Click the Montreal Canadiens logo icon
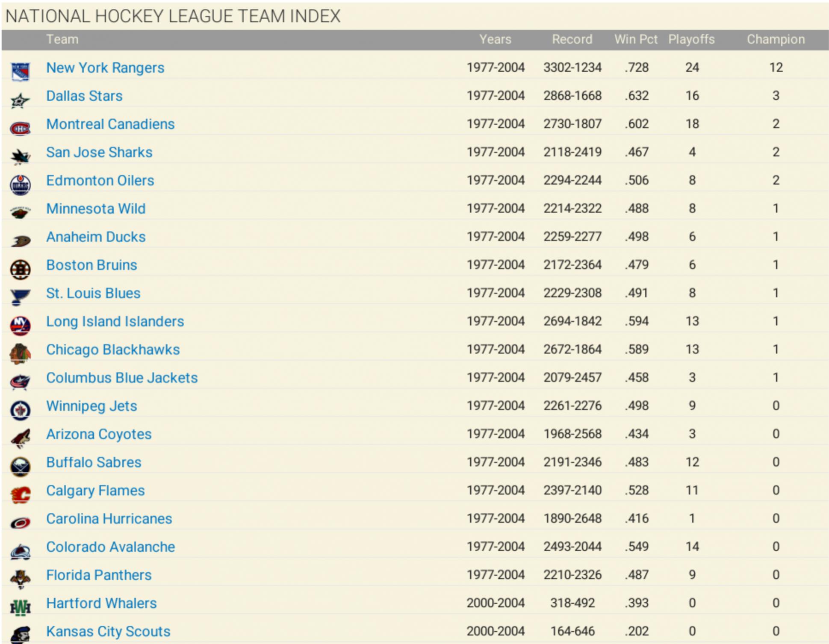 tap(20, 128)
